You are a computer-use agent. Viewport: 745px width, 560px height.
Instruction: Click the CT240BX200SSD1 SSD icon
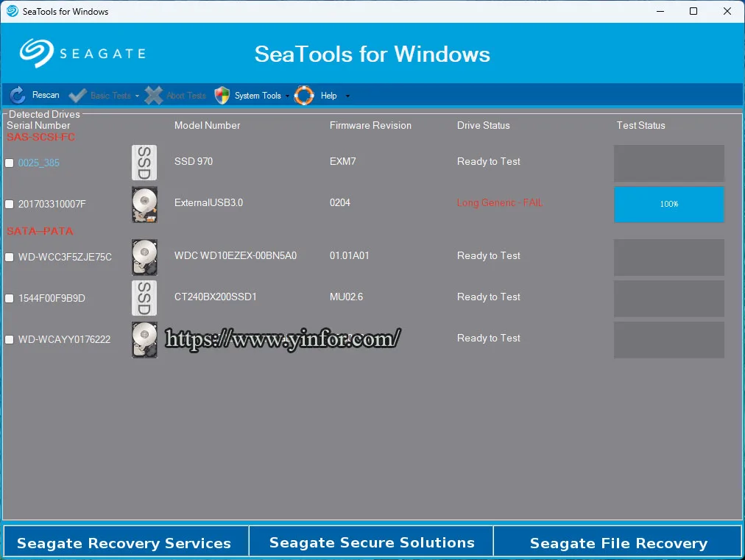pyautogui.click(x=144, y=298)
